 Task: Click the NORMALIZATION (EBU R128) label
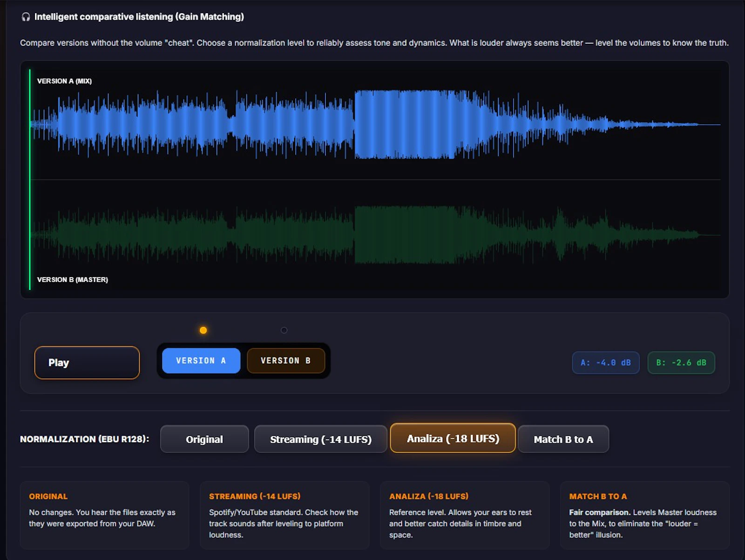pos(85,439)
